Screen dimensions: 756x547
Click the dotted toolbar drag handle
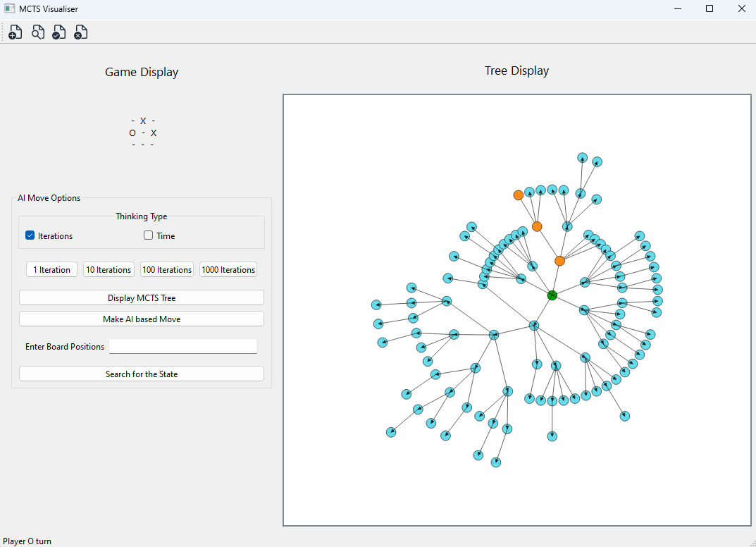coord(3,32)
